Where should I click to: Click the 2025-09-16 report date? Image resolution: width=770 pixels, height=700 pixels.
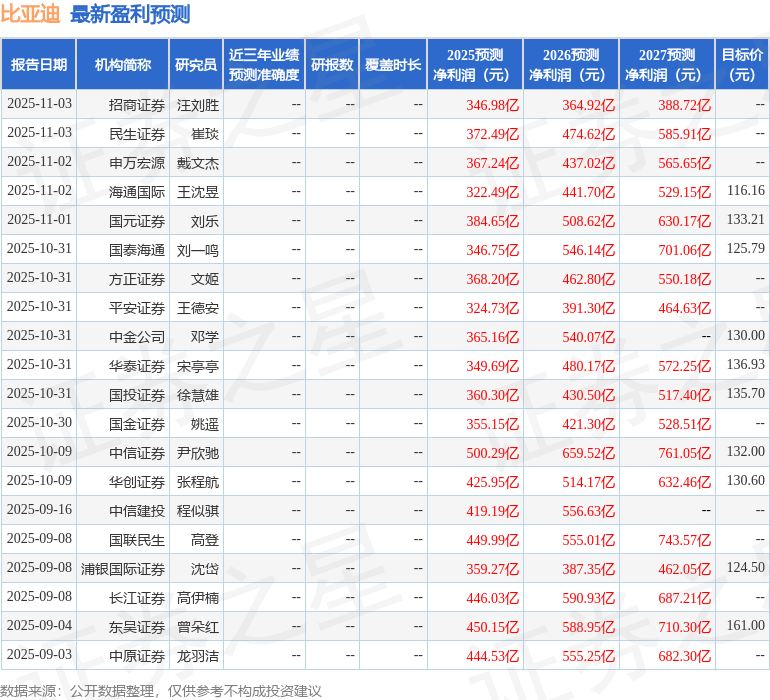point(39,509)
